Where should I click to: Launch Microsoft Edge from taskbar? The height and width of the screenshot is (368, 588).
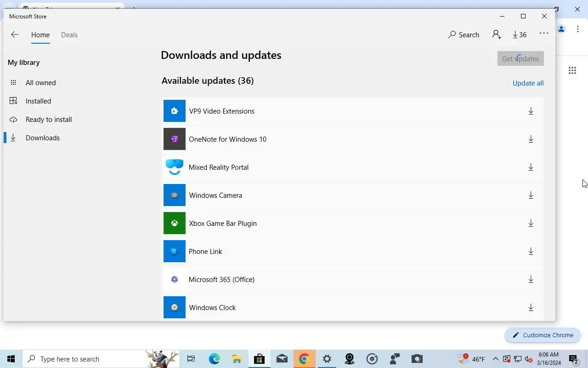pos(215,359)
